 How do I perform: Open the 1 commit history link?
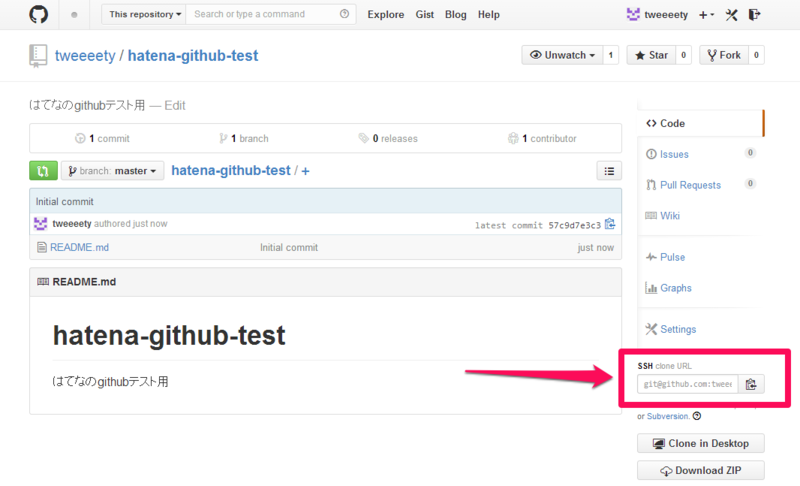point(103,138)
